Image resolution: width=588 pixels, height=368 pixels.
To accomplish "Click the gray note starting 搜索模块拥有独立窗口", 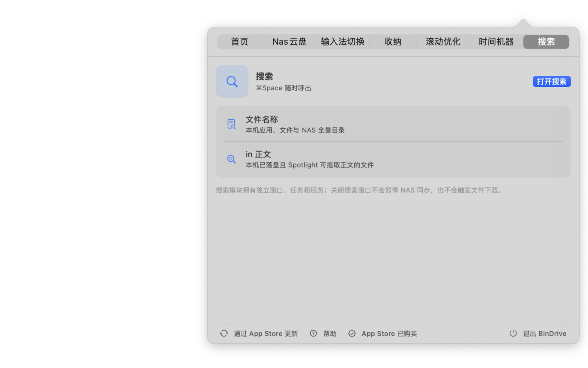I will pos(359,190).
